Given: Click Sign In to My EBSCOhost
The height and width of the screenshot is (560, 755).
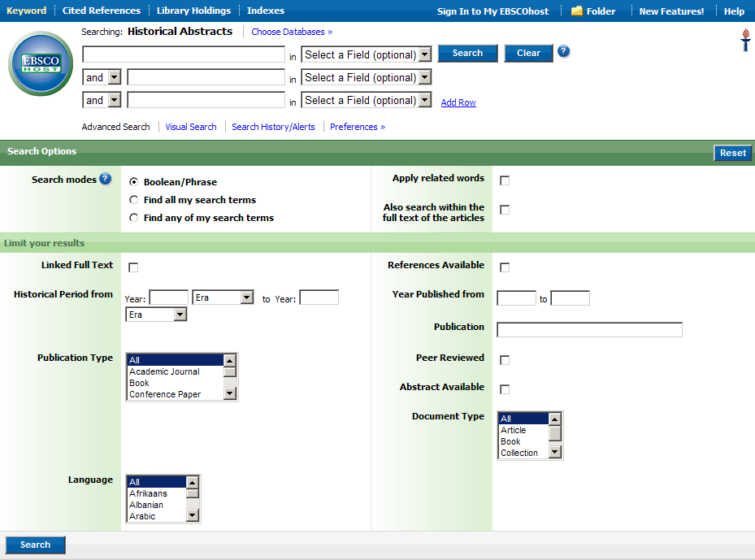Looking at the screenshot, I should pos(492,11).
